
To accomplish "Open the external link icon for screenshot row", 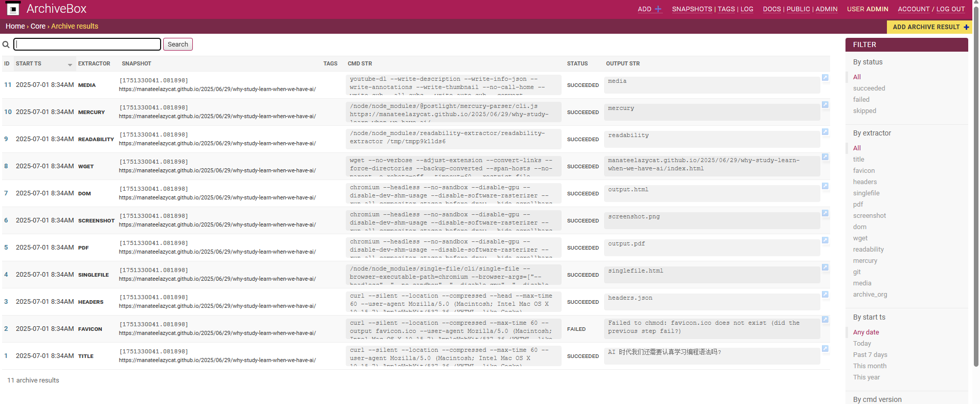I will [x=825, y=213].
